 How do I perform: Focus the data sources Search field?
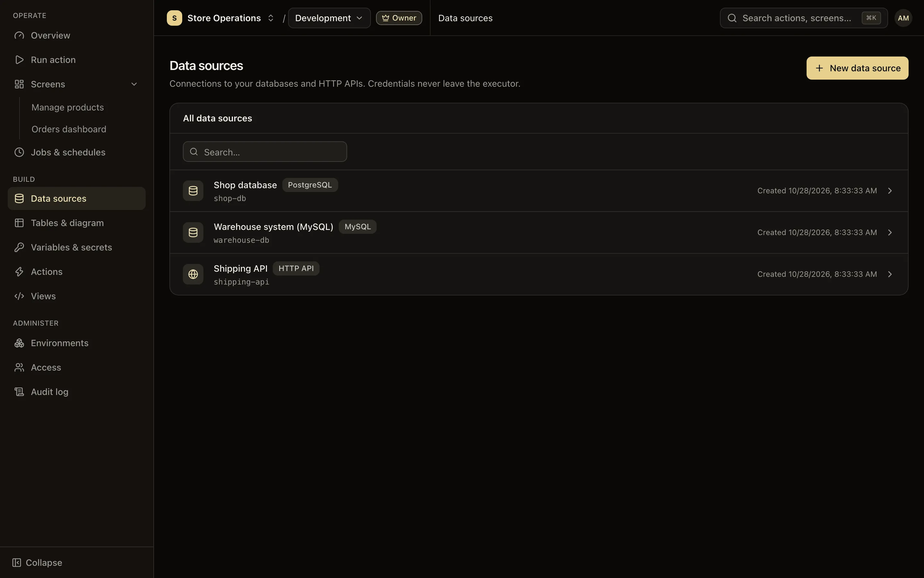click(x=265, y=152)
